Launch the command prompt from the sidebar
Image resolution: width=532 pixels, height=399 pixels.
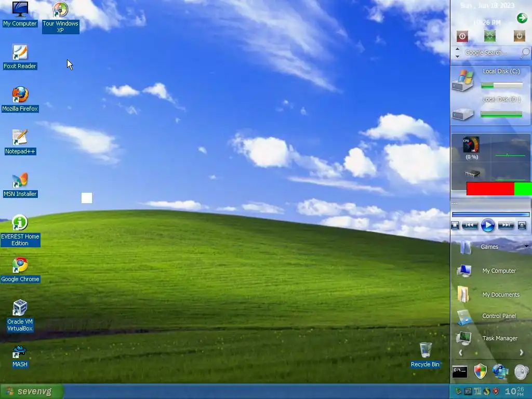tap(460, 372)
